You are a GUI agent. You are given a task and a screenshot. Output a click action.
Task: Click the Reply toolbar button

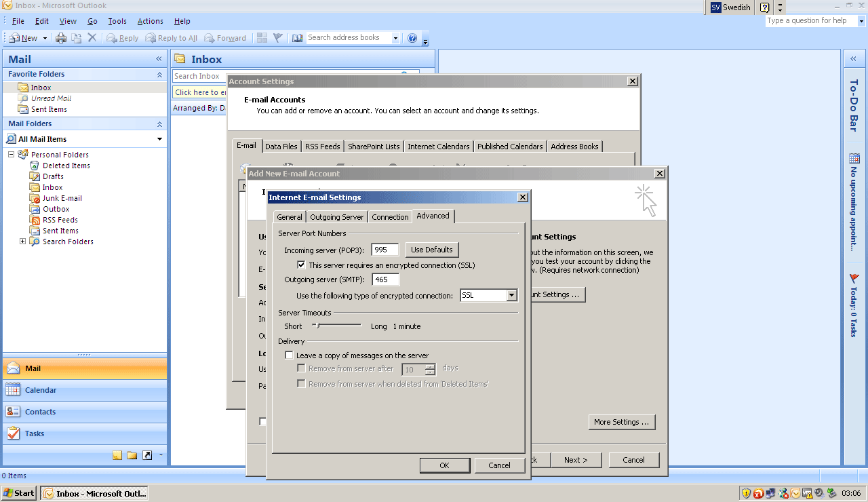[123, 38]
